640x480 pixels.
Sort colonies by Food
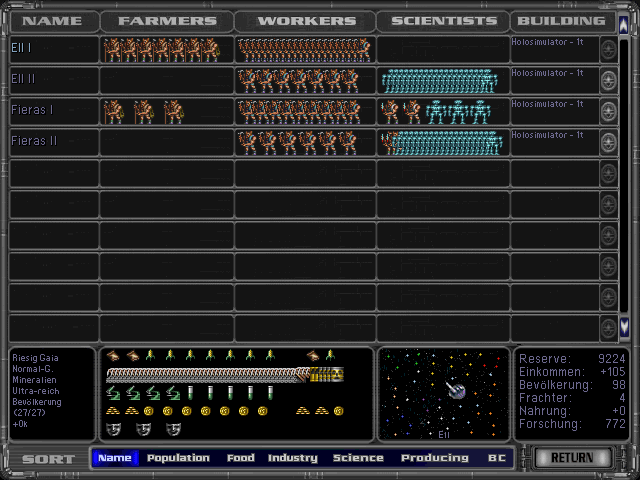pyautogui.click(x=240, y=458)
